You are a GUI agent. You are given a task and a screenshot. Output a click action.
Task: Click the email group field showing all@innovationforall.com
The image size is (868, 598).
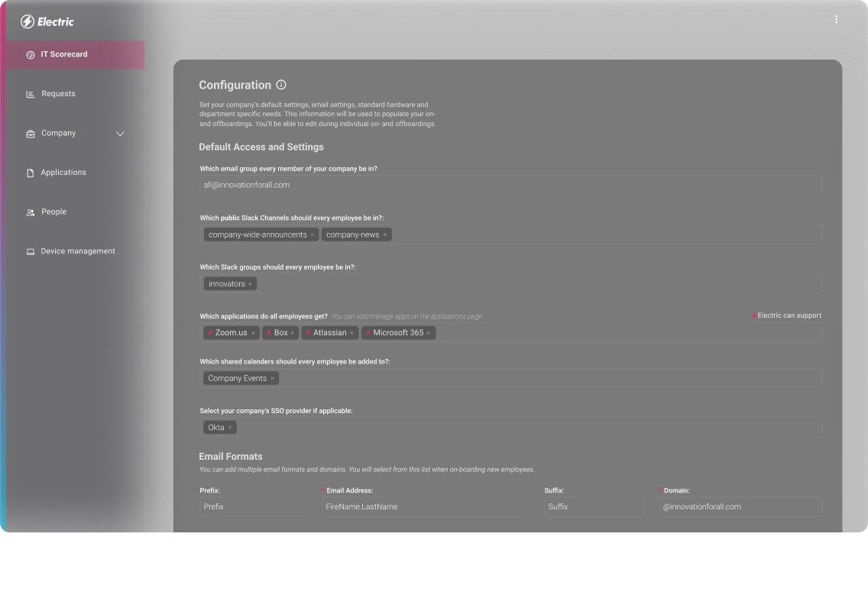coord(510,184)
